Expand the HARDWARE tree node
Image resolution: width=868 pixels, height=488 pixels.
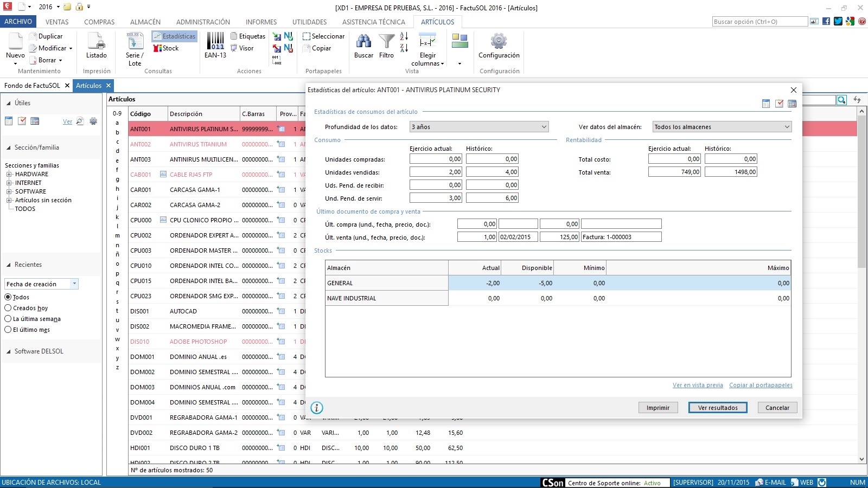[9, 174]
